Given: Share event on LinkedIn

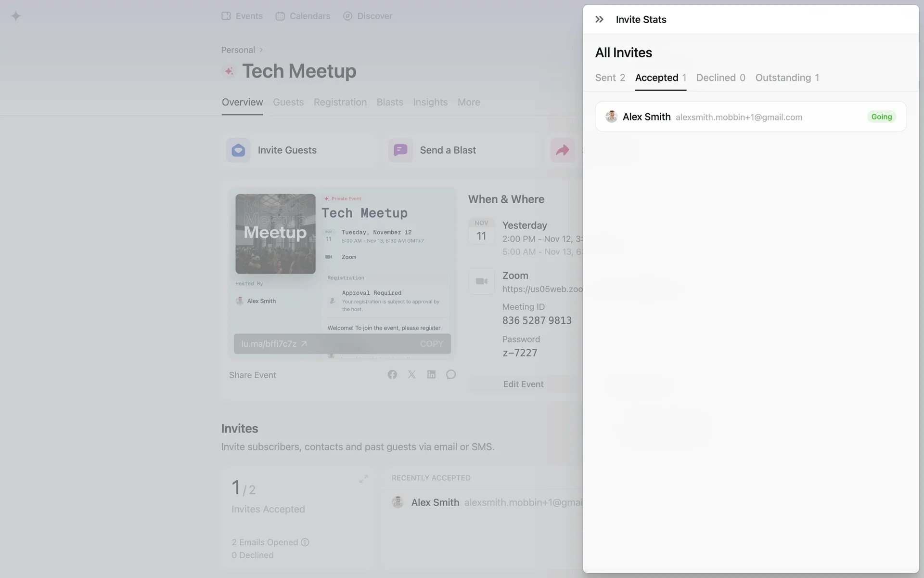Looking at the screenshot, I should pyautogui.click(x=431, y=375).
